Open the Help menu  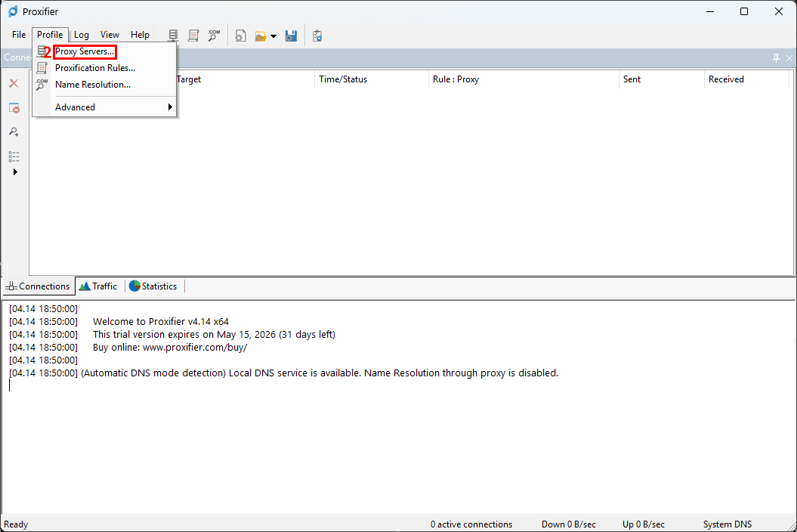pyautogui.click(x=140, y=35)
